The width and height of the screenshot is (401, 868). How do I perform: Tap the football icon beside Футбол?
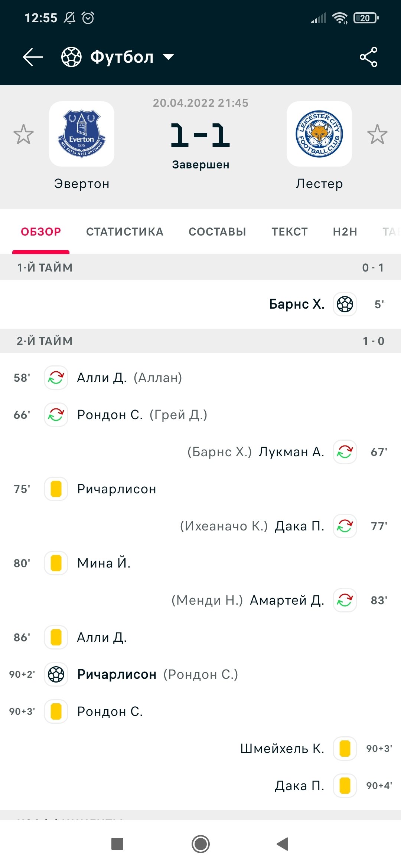[x=71, y=57]
